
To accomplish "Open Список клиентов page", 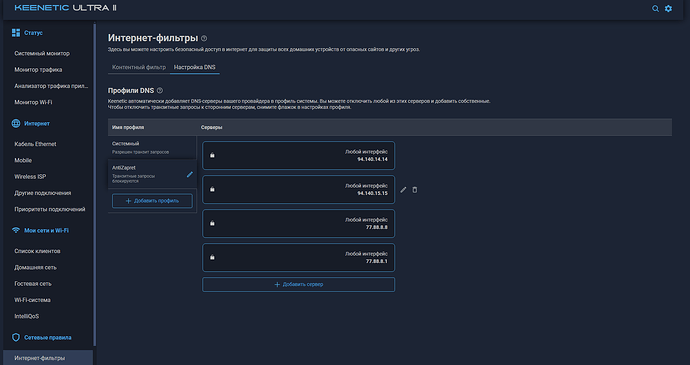I will 37,251.
